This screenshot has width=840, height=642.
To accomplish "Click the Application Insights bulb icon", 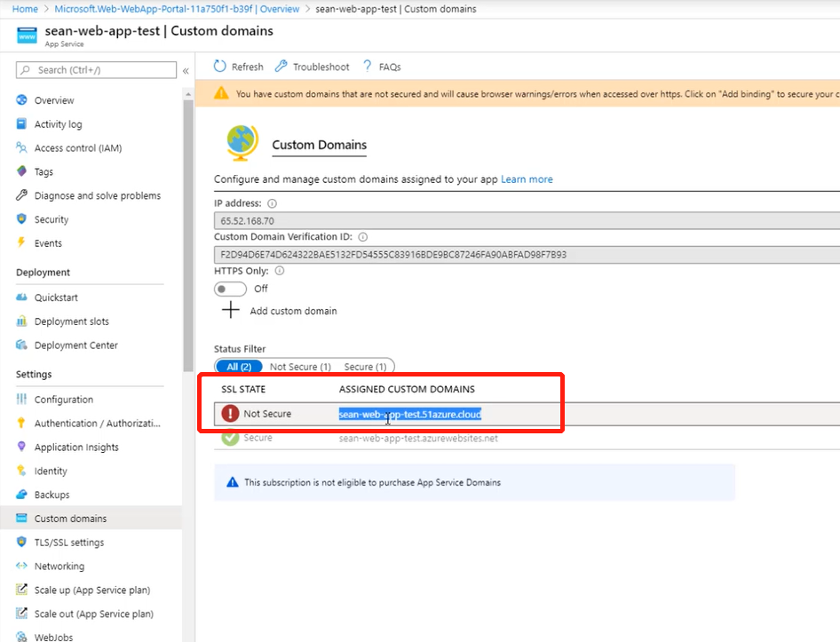I will pyautogui.click(x=21, y=447).
